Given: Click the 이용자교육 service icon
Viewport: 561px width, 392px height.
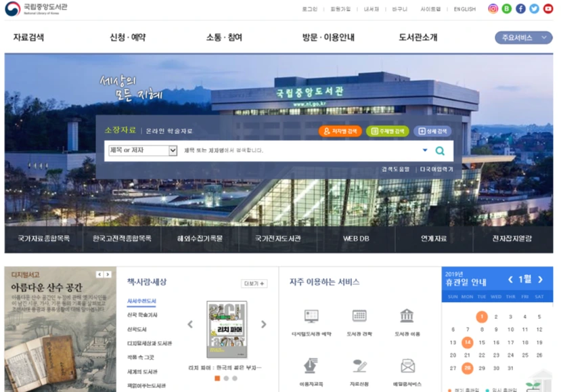Looking at the screenshot, I should coord(311,366).
